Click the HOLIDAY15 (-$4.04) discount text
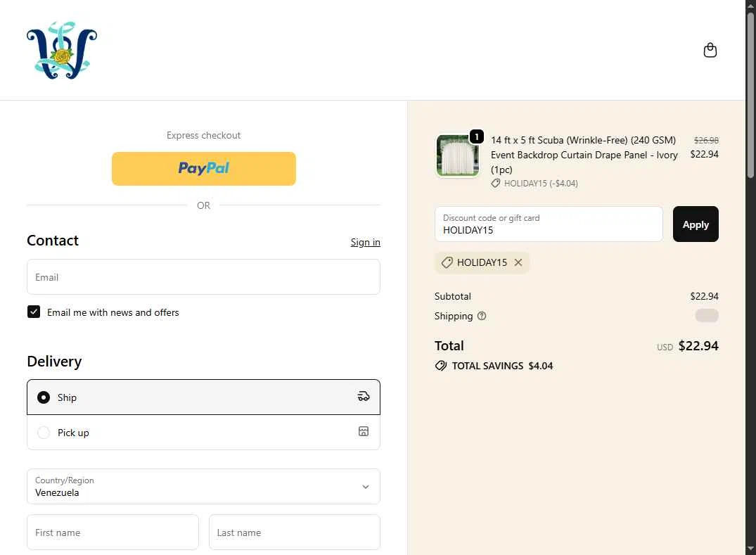The height and width of the screenshot is (555, 756). click(541, 183)
